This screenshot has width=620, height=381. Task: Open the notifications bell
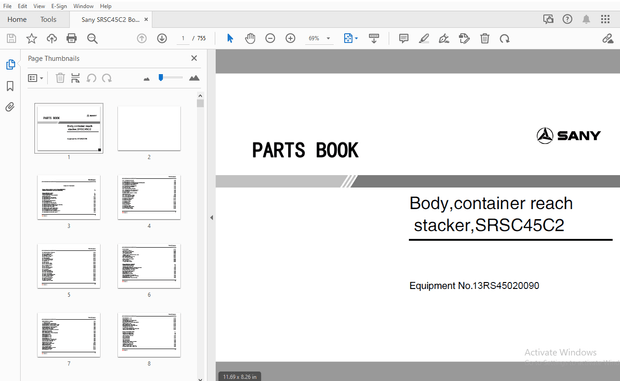pyautogui.click(x=586, y=19)
